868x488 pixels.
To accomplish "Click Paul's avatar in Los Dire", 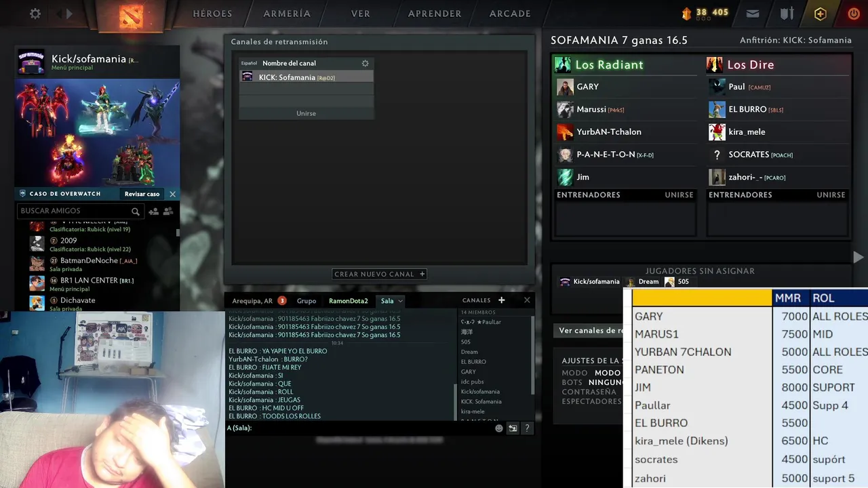I will tap(717, 87).
